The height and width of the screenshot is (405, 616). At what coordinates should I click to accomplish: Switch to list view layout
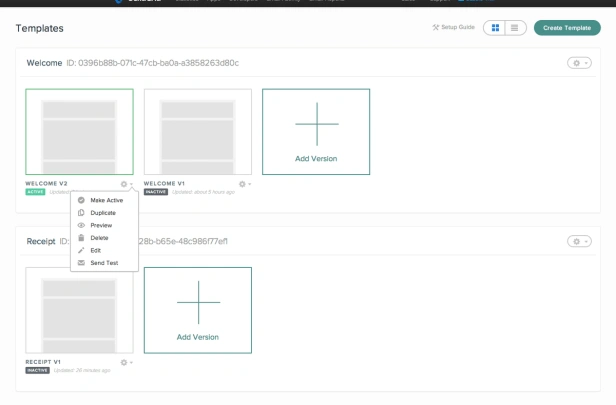(515, 28)
